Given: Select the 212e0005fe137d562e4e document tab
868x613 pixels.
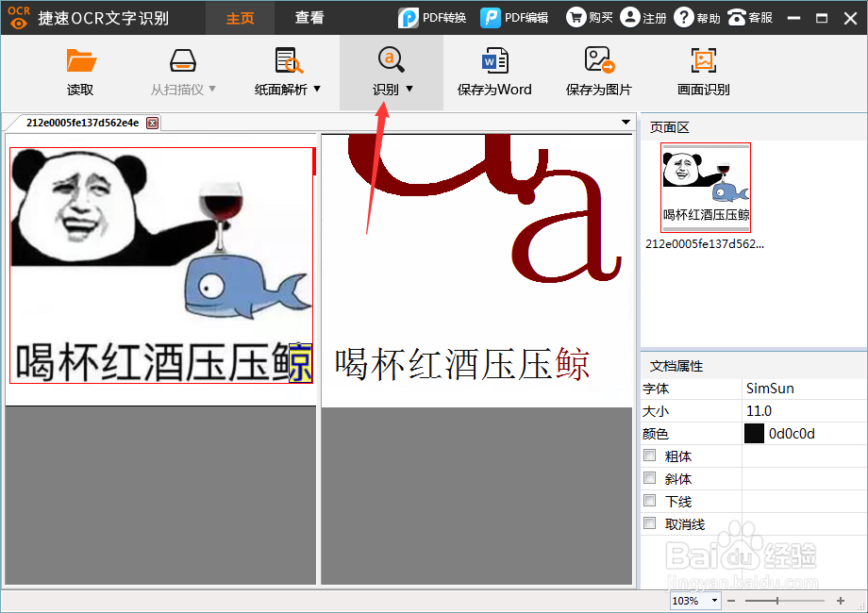Looking at the screenshot, I should tap(82, 123).
